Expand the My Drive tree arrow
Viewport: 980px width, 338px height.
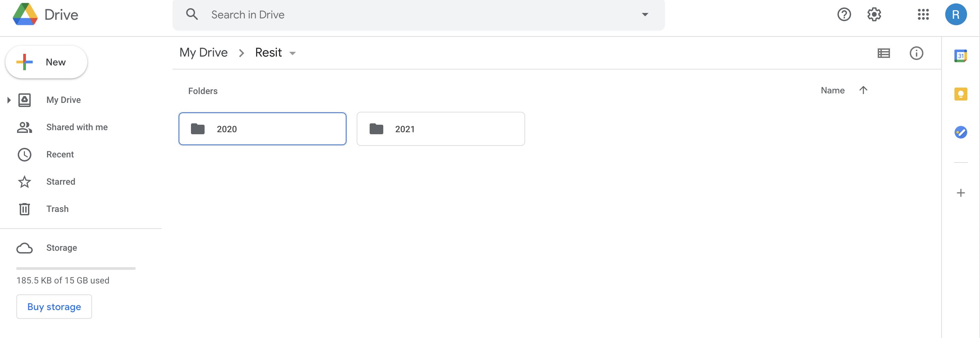point(9,100)
